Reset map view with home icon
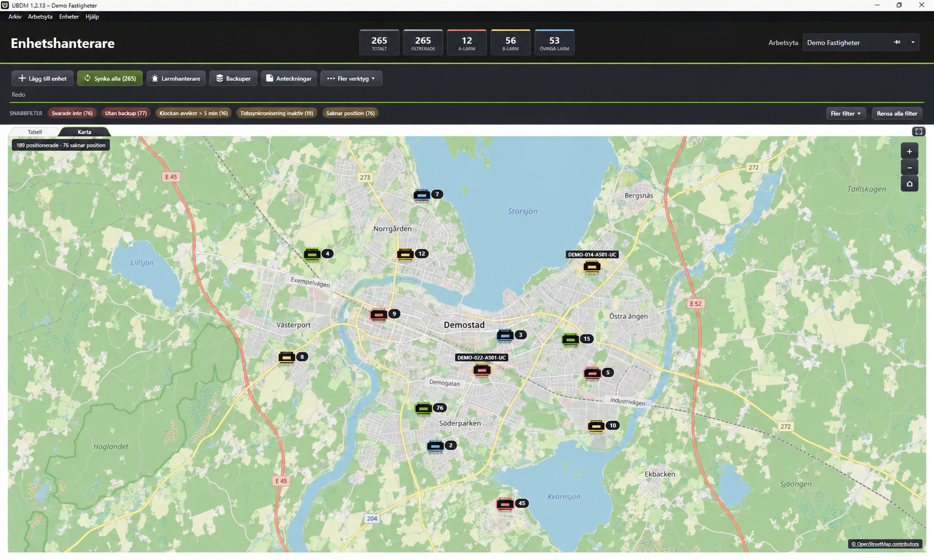 909,184
